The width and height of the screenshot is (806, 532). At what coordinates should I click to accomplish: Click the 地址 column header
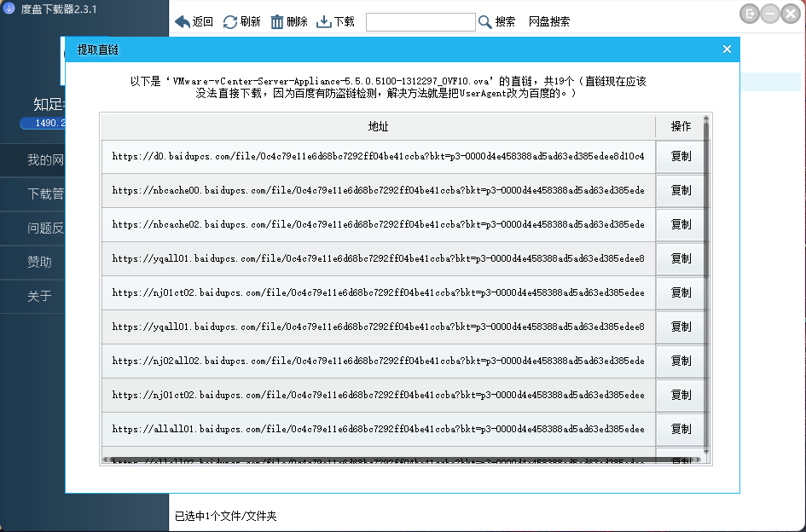click(379, 126)
